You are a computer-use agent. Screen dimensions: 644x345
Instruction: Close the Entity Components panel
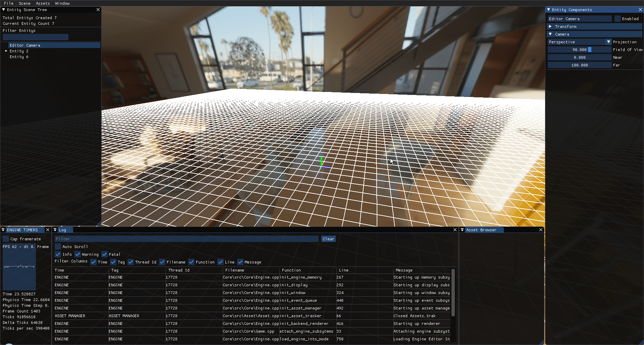click(x=640, y=10)
